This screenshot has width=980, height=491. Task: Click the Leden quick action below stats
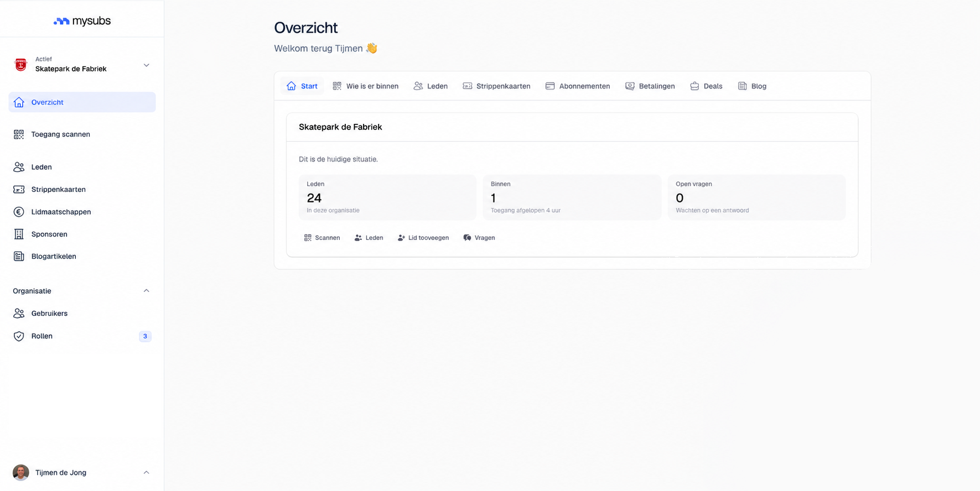(x=369, y=238)
